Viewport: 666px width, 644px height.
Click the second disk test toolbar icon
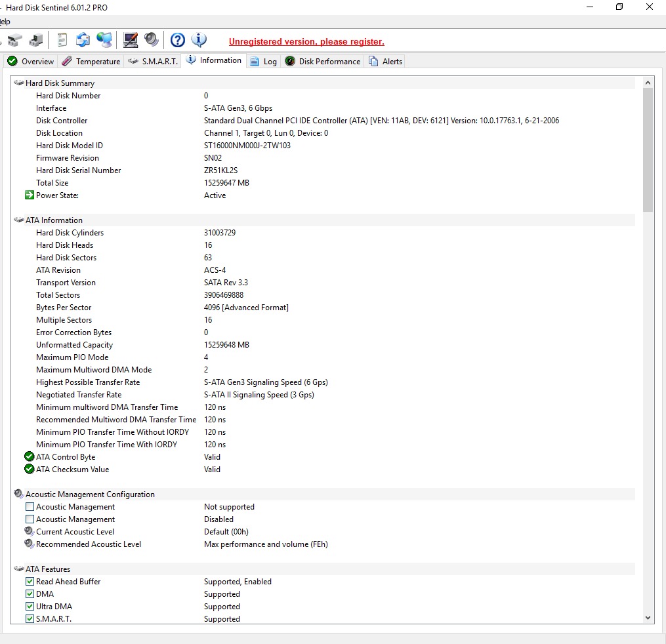tap(35, 40)
